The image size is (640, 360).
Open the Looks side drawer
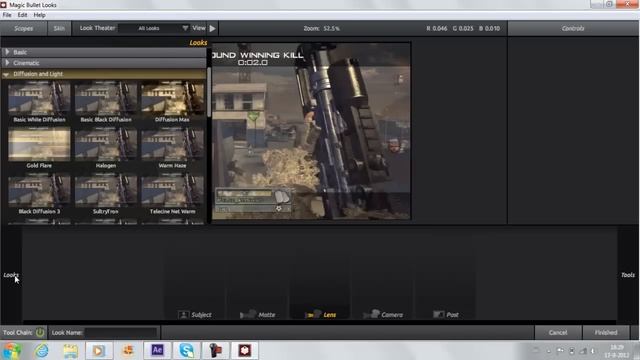tap(11, 275)
